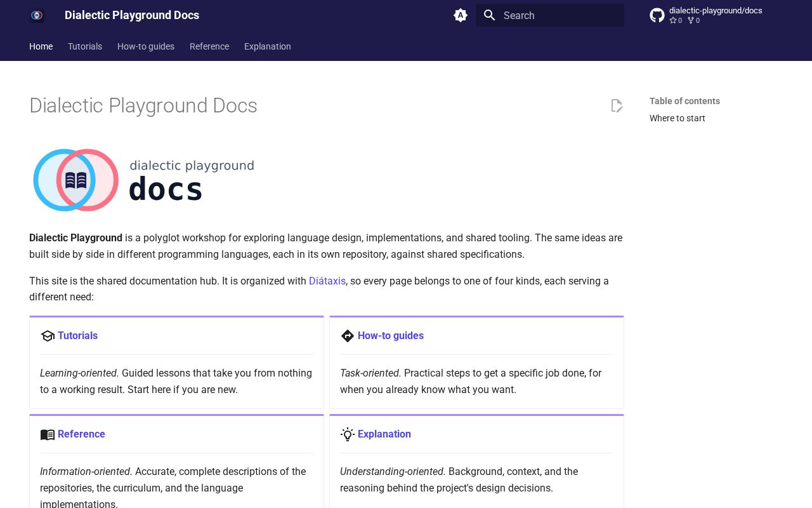This screenshot has width=812, height=508.
Task: Open the Explanation card link
Action: click(x=384, y=434)
